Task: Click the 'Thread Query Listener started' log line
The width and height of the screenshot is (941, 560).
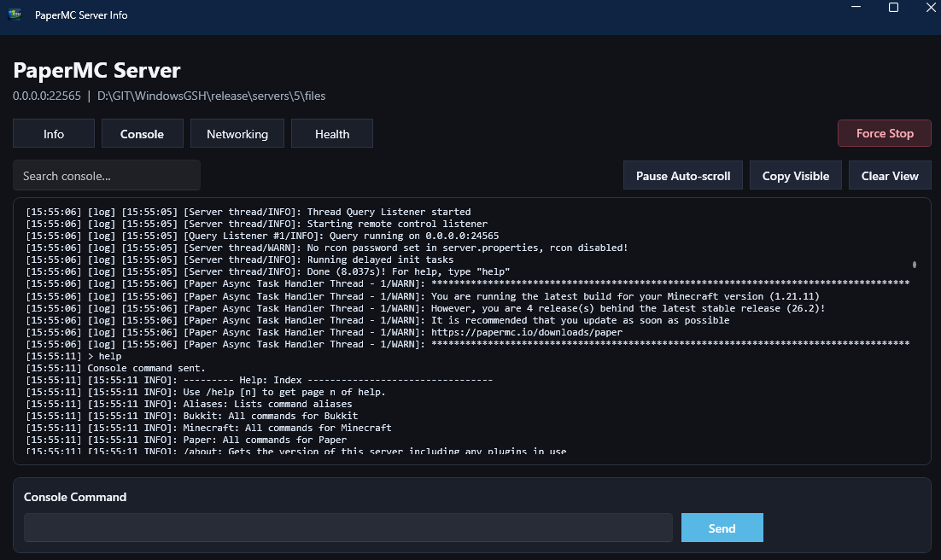Action: (248, 212)
